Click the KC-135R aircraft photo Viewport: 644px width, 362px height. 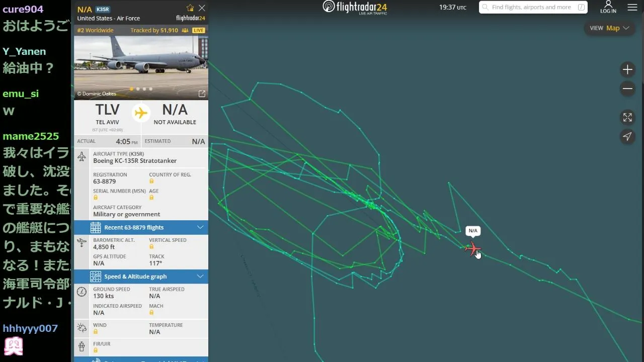point(141,61)
